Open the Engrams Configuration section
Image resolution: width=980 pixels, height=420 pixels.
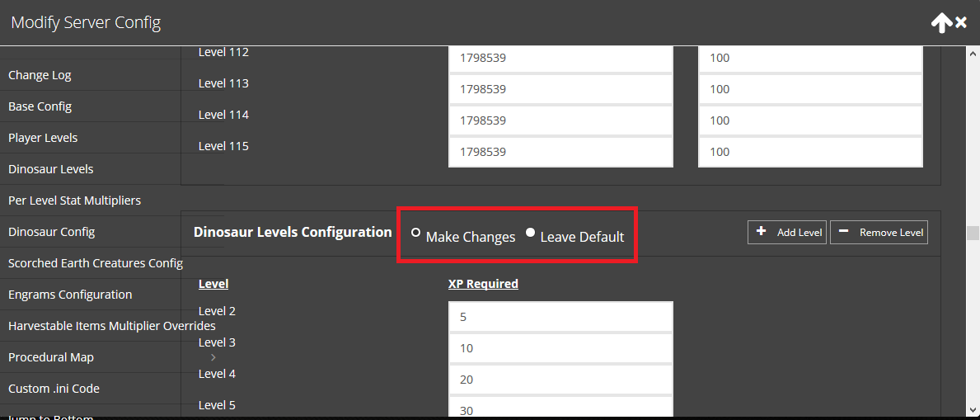click(x=70, y=295)
